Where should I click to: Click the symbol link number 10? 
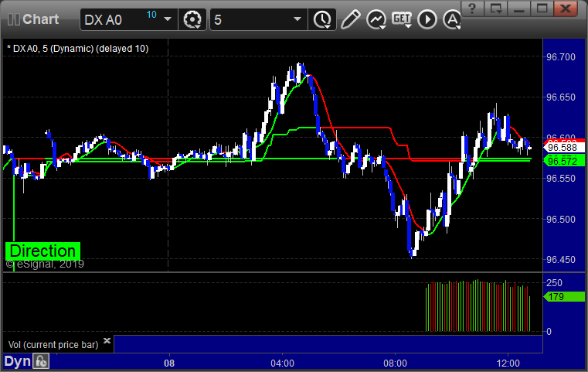(x=151, y=15)
